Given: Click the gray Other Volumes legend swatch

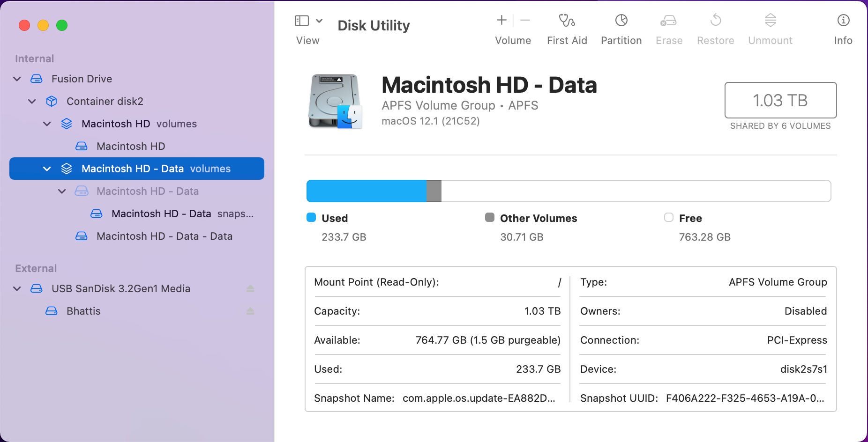Looking at the screenshot, I should pos(490,217).
